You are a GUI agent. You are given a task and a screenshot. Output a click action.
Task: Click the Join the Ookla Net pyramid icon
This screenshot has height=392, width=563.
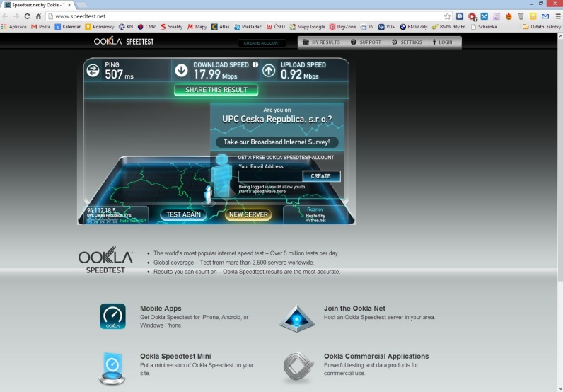[296, 318]
